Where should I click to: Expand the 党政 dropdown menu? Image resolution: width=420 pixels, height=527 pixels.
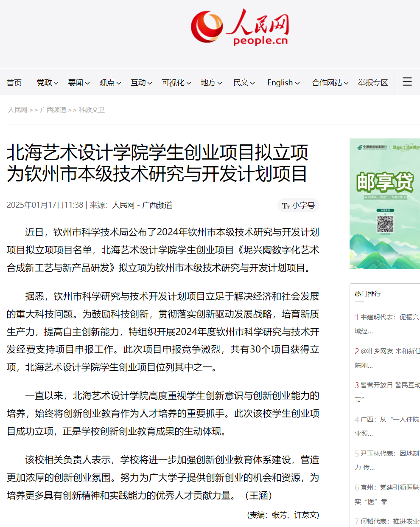(47, 83)
